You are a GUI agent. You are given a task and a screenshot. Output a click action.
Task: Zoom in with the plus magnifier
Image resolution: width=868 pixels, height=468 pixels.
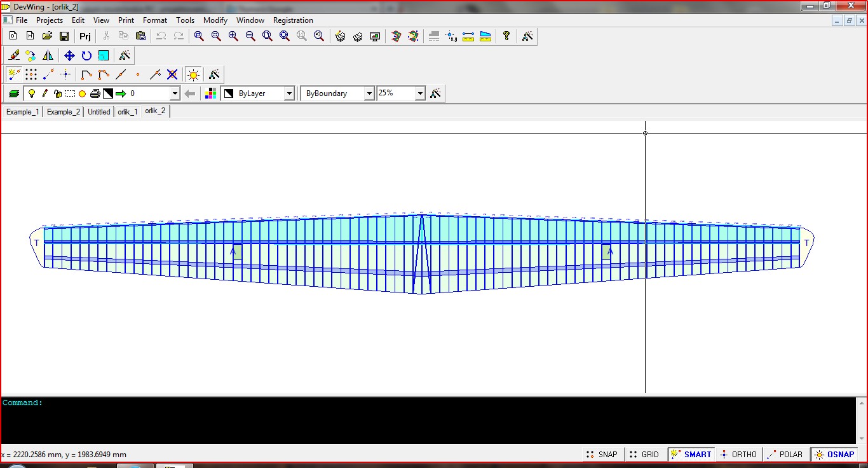click(233, 36)
